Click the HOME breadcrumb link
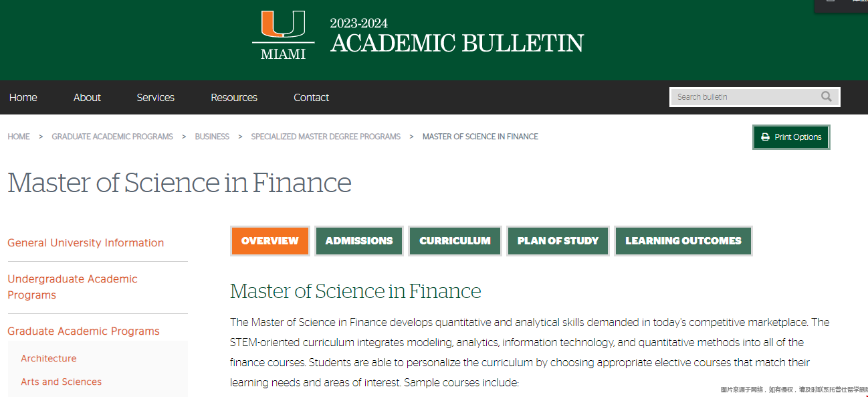This screenshot has height=397, width=868. tap(19, 137)
